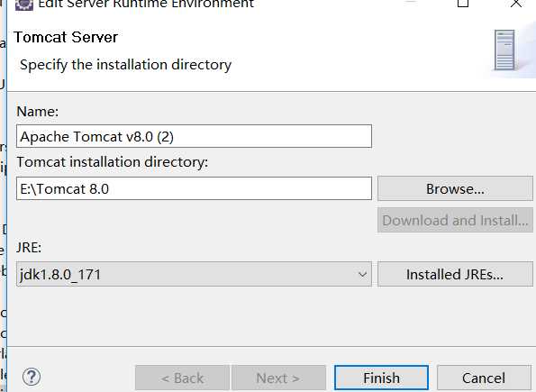Advance with the Next button

[278, 378]
